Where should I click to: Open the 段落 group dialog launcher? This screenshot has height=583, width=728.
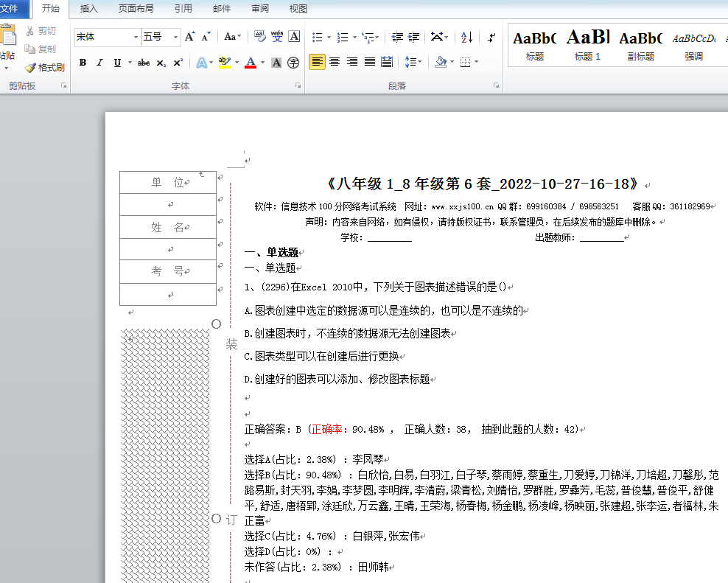point(497,85)
